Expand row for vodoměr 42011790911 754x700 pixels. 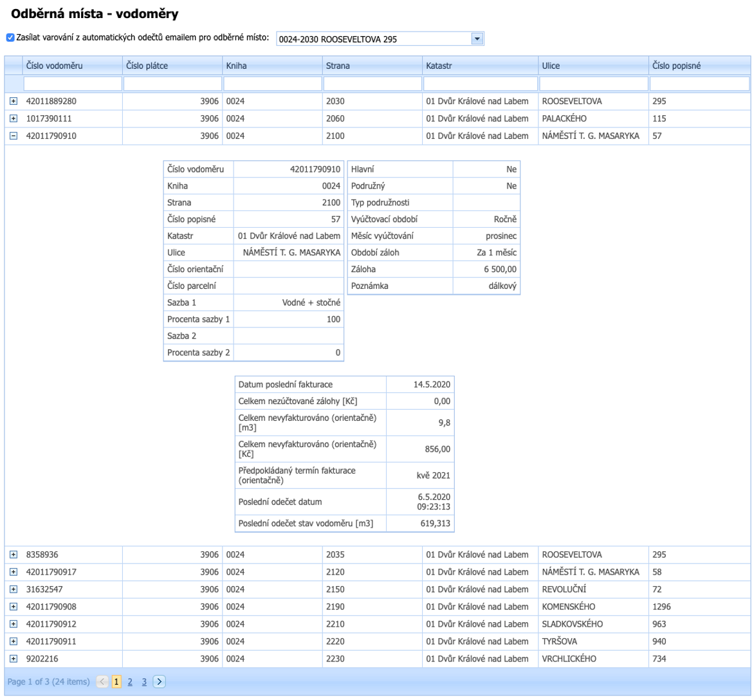(13, 641)
